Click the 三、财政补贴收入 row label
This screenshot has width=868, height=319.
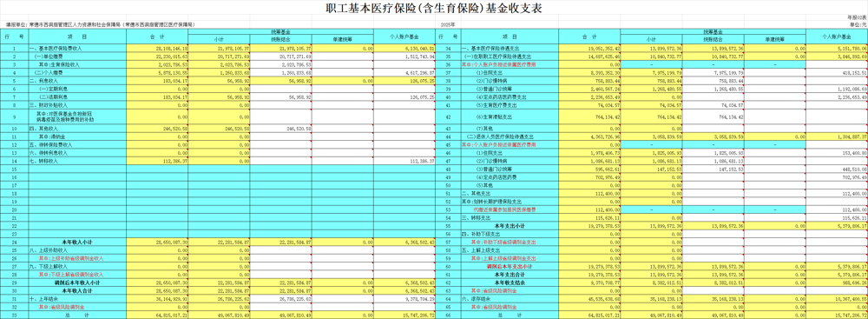[x=48, y=105]
